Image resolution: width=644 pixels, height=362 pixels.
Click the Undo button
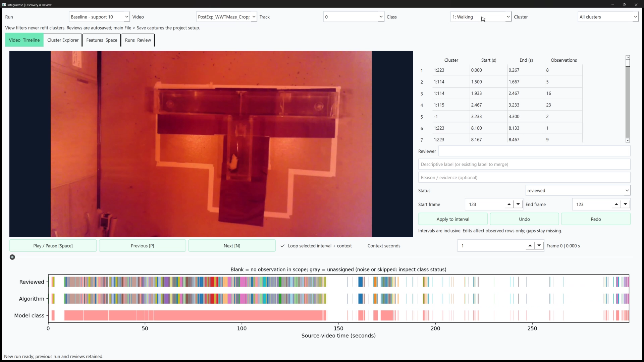[524, 219]
